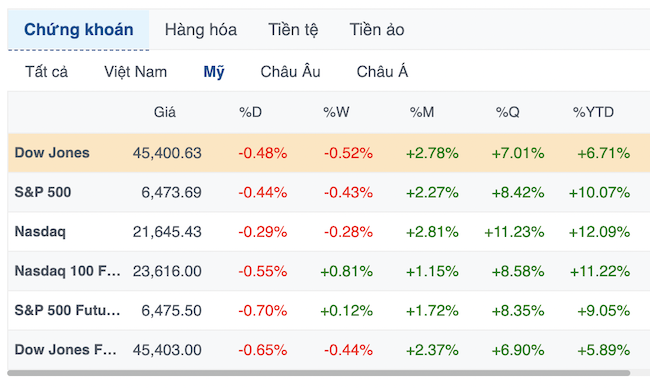Click the %D column header
650x388 pixels.
pyautogui.click(x=250, y=112)
